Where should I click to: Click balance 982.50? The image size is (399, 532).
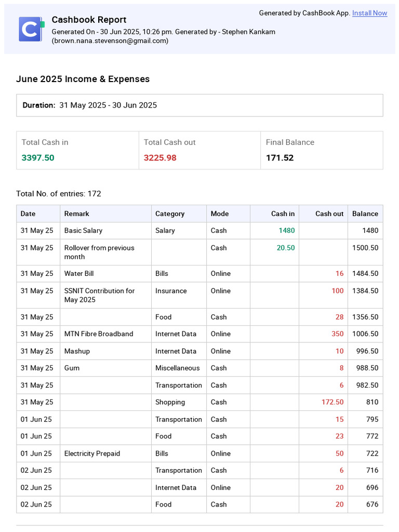(367, 385)
